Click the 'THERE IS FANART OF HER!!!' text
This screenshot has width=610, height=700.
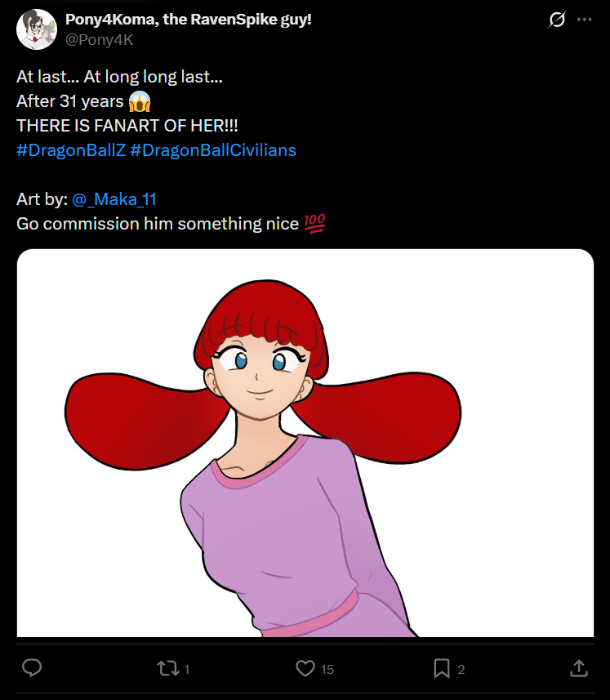tap(127, 126)
